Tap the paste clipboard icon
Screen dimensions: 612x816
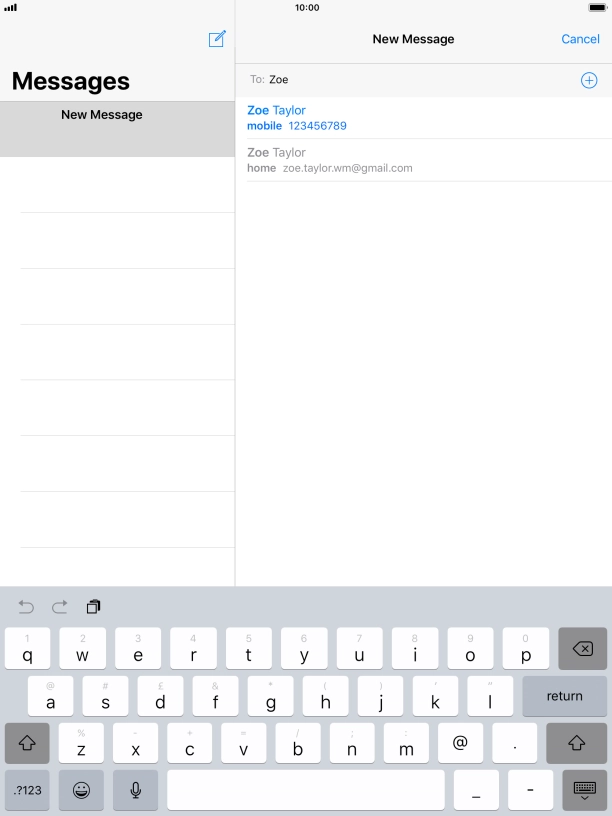click(x=93, y=607)
